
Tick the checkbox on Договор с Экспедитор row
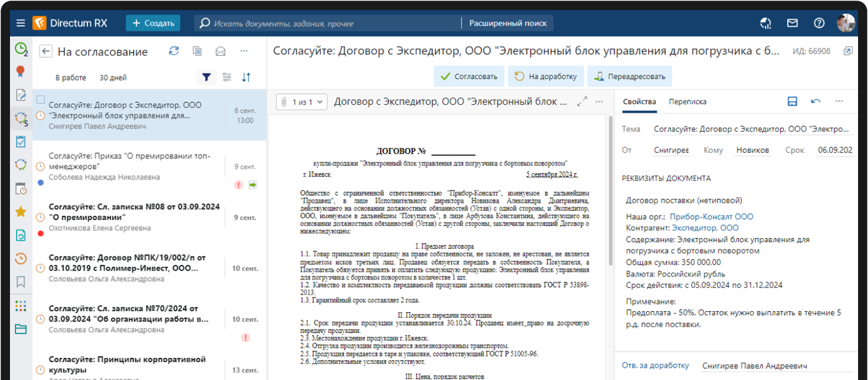click(40, 100)
